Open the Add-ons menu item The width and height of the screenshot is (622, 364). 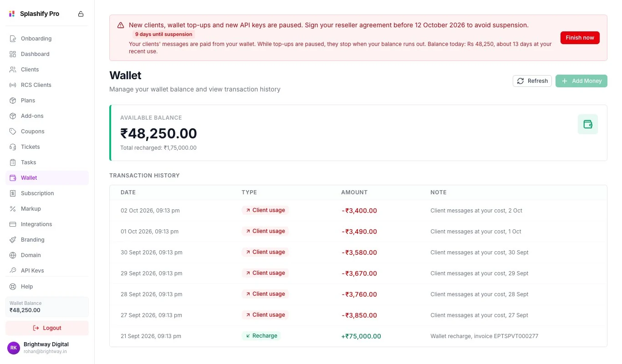point(47,116)
